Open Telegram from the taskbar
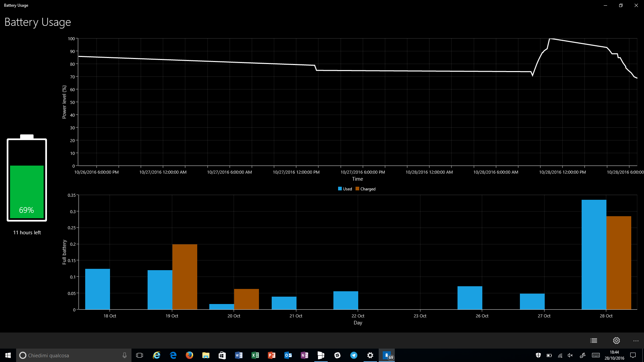 click(354, 355)
